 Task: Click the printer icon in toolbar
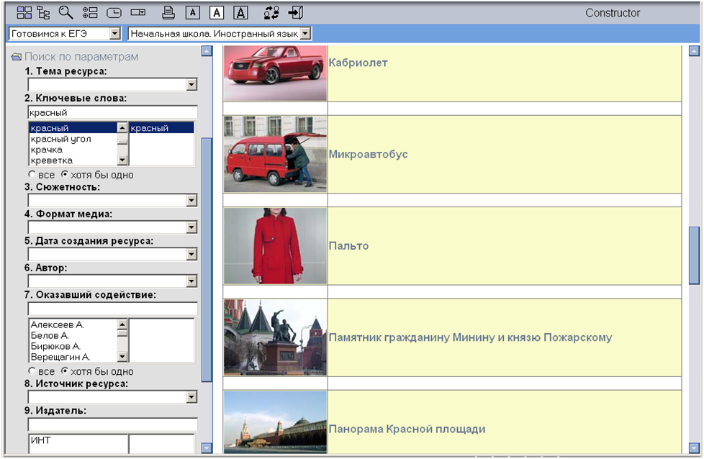[169, 13]
